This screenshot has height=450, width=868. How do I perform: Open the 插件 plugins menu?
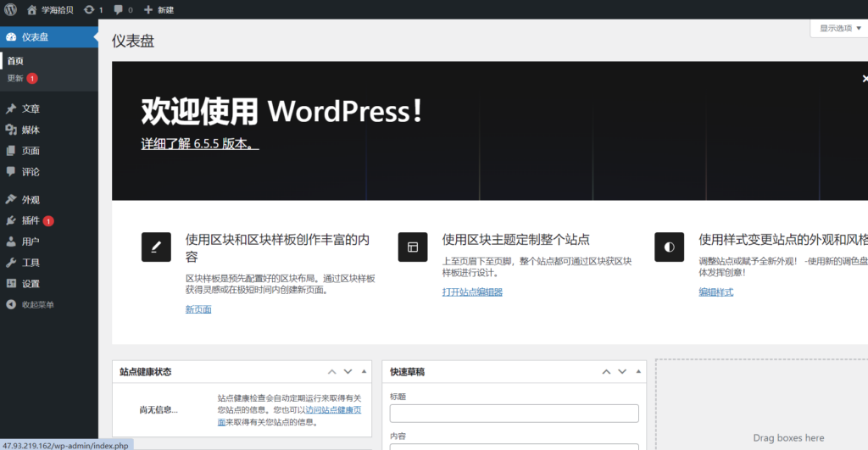click(x=31, y=220)
